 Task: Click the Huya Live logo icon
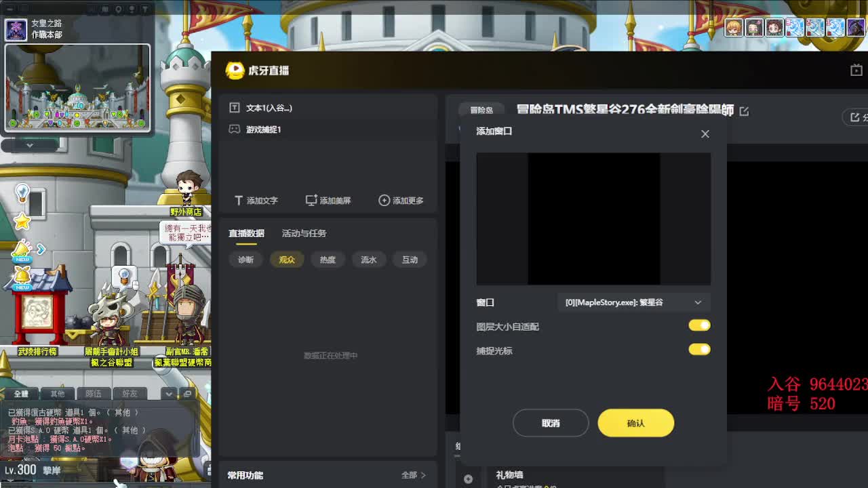click(x=235, y=70)
